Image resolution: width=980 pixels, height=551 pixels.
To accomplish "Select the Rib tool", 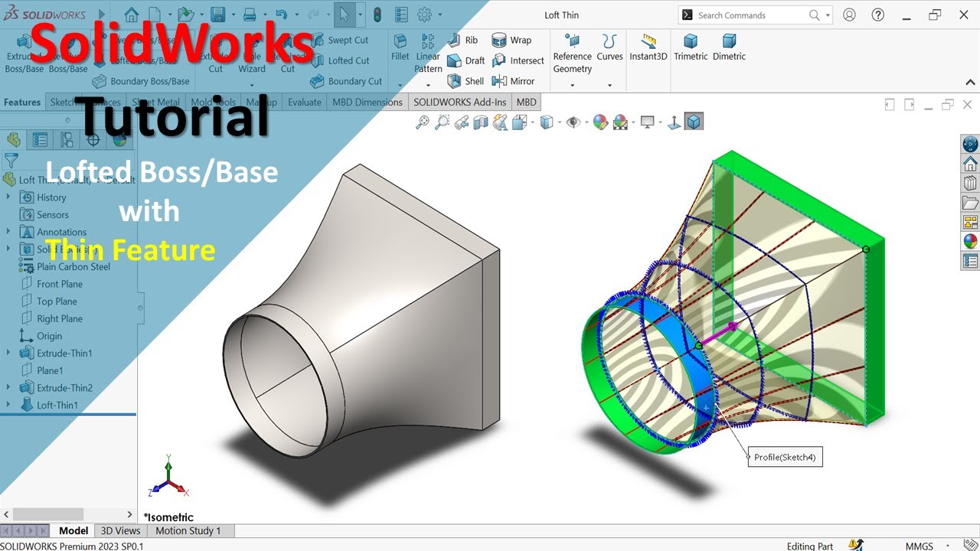I will pos(464,41).
